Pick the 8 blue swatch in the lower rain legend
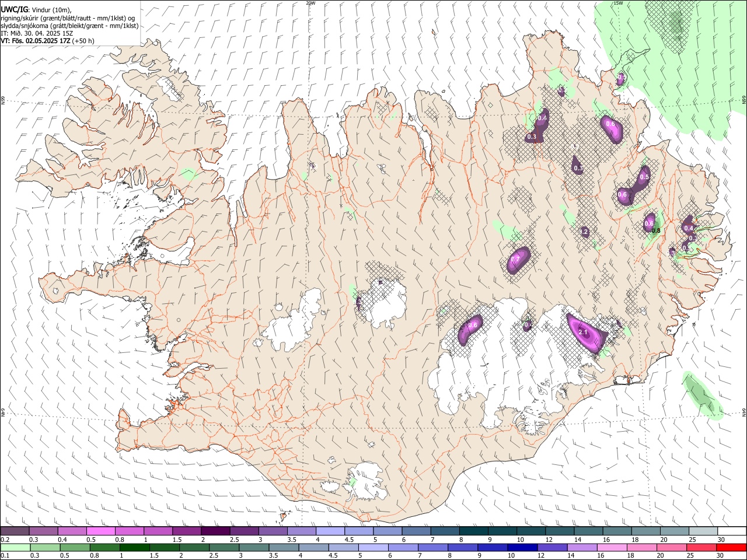This screenshot has width=747, height=560. [x=463, y=548]
